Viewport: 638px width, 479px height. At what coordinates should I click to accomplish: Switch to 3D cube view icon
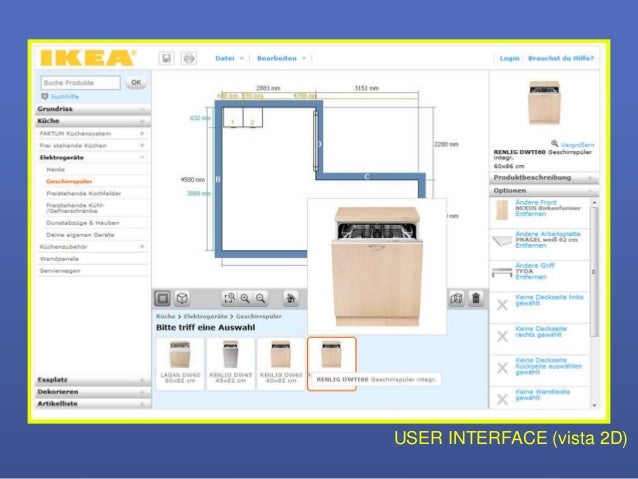pyautogui.click(x=182, y=298)
